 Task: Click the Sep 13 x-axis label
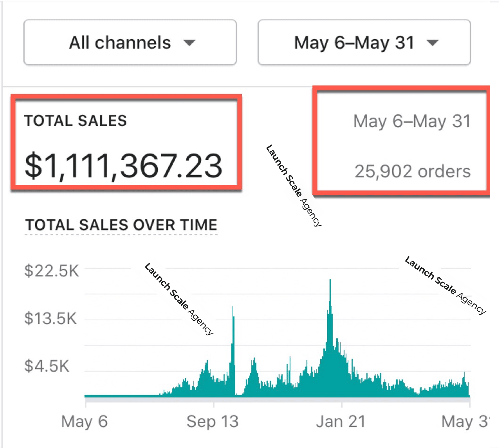212,421
